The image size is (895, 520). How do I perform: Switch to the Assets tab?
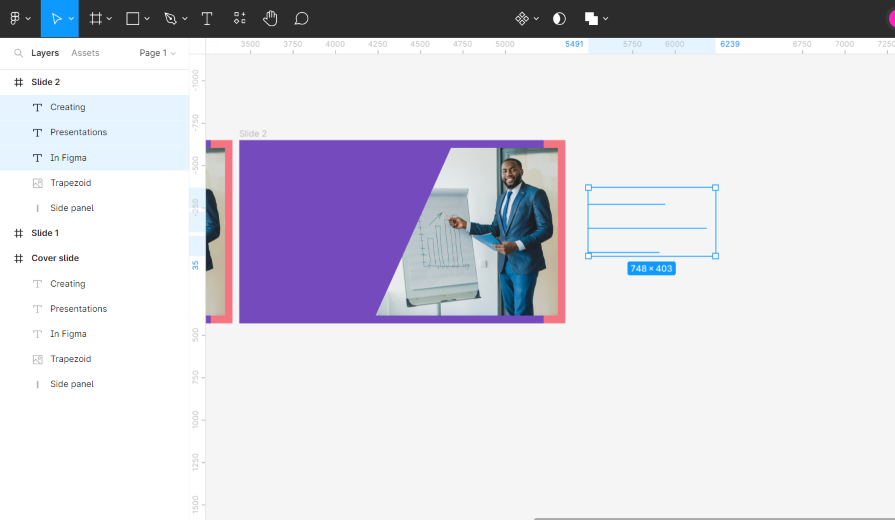click(x=85, y=53)
